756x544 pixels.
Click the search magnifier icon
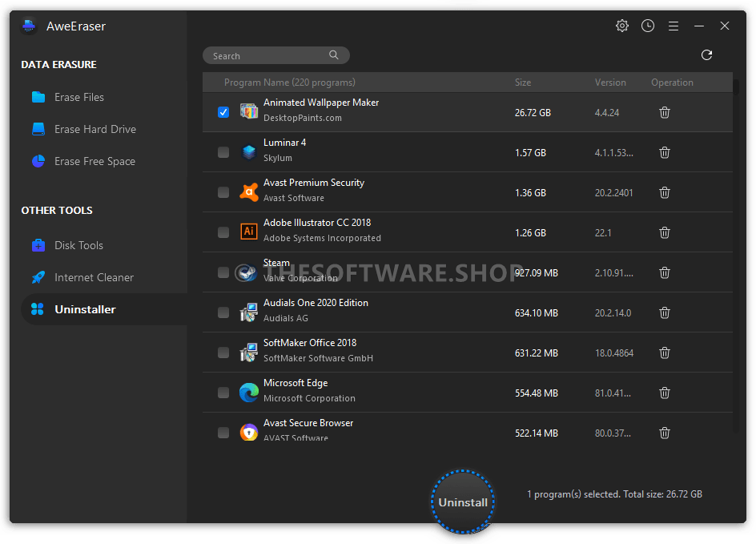pos(334,55)
